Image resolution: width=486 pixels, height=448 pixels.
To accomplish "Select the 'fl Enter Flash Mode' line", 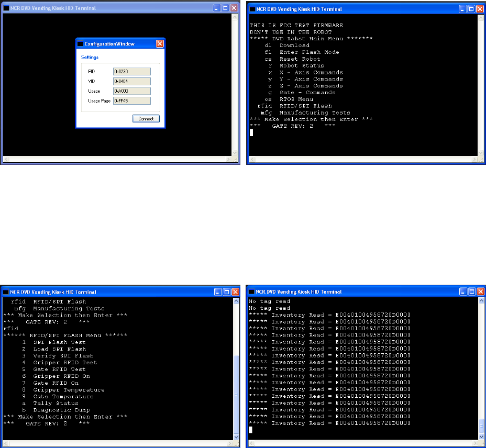I will [x=302, y=52].
